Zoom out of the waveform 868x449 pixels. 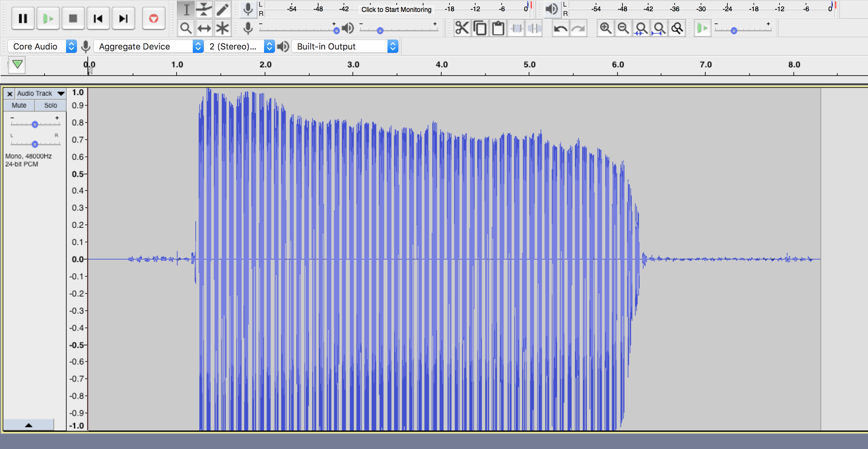[623, 28]
